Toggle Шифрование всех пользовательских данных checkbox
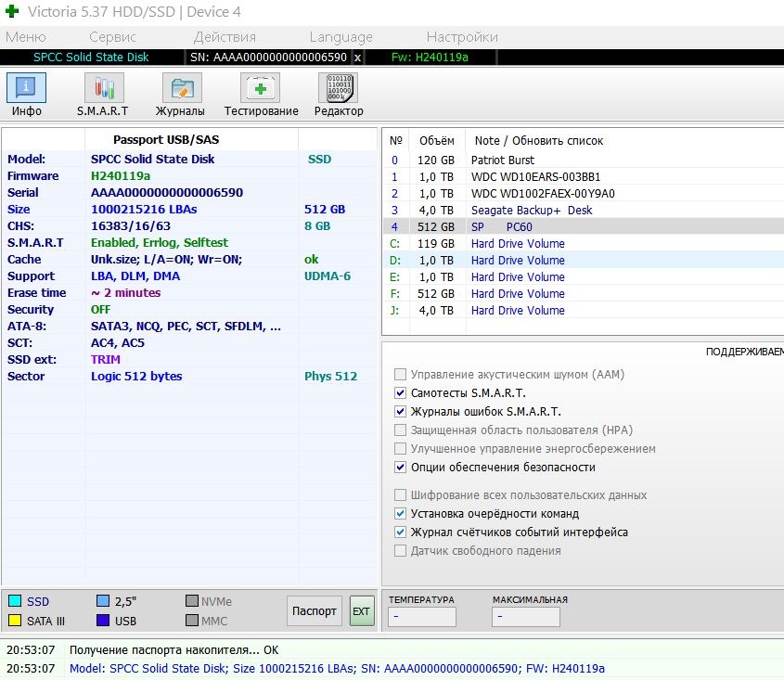784x680 pixels. click(x=400, y=495)
